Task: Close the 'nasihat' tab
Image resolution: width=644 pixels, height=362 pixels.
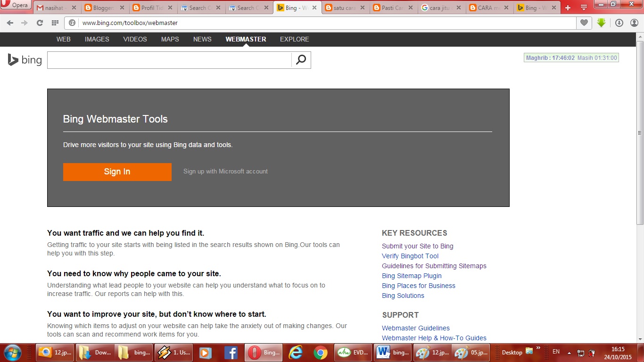Action: 74,8
